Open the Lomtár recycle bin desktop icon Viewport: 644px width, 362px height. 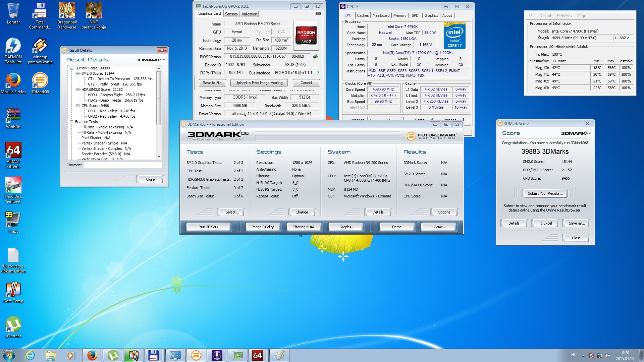[13, 14]
